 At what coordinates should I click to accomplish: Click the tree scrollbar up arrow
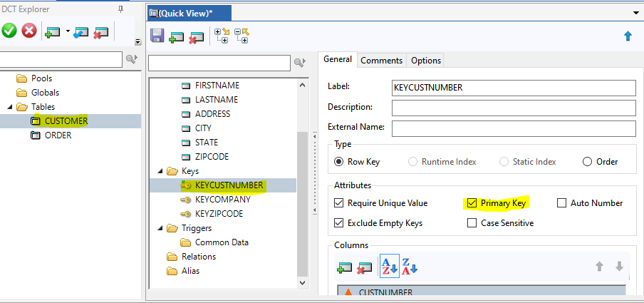(x=302, y=85)
